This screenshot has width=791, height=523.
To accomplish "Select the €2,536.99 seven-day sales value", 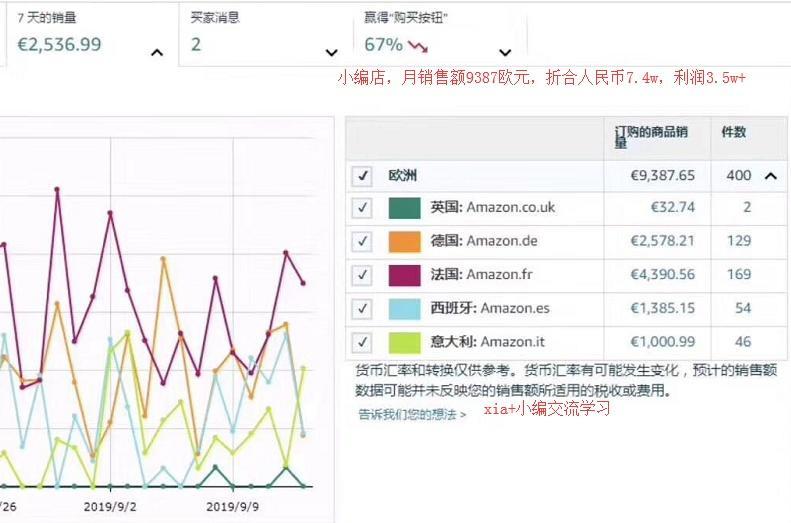I will tap(60, 44).
